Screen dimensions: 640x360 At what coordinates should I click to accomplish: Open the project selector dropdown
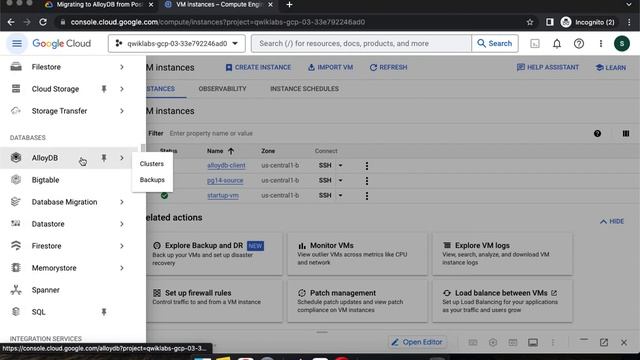pyautogui.click(x=177, y=43)
